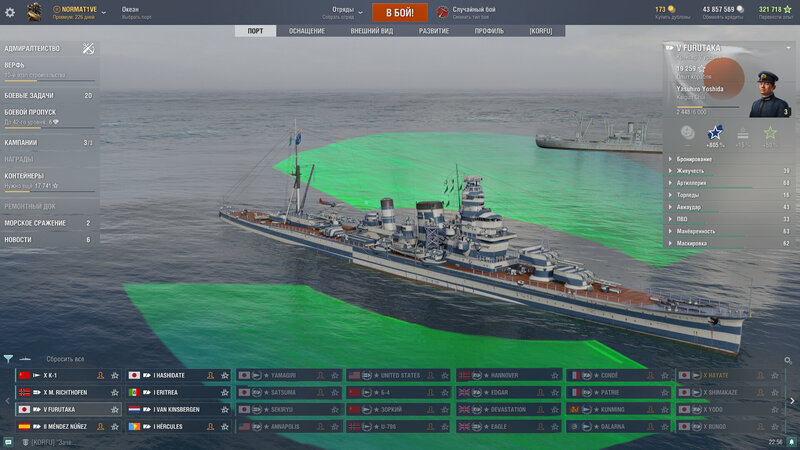
Task: Select the +15% signal flags bonus icon
Action: tap(743, 134)
